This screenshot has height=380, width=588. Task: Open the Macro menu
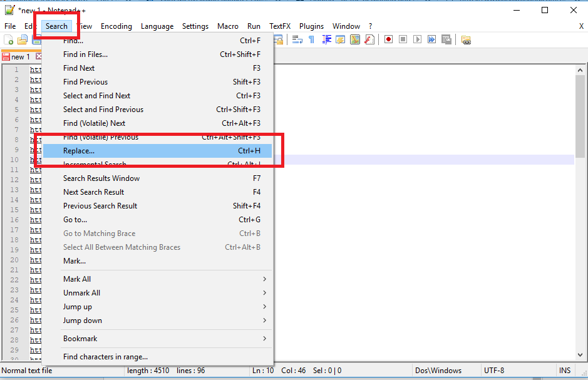pos(228,26)
